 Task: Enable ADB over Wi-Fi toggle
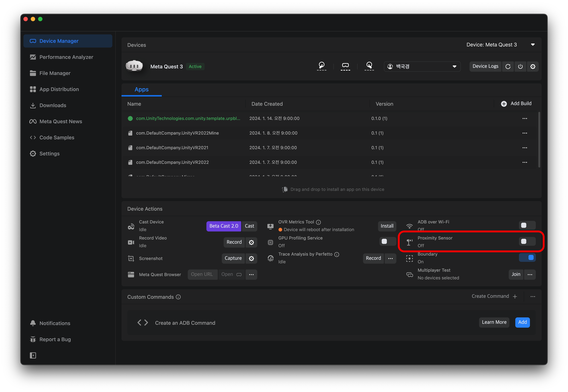(527, 225)
